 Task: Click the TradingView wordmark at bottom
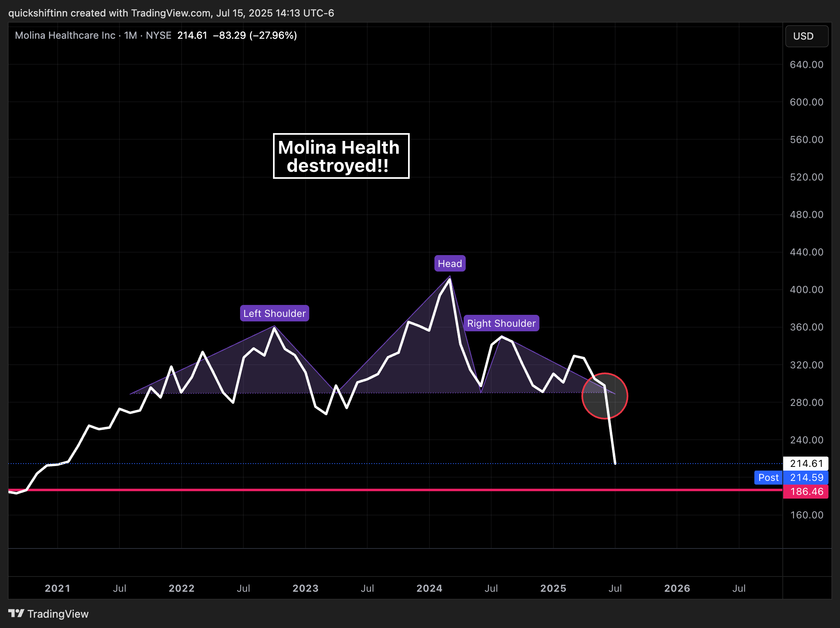pos(58,614)
